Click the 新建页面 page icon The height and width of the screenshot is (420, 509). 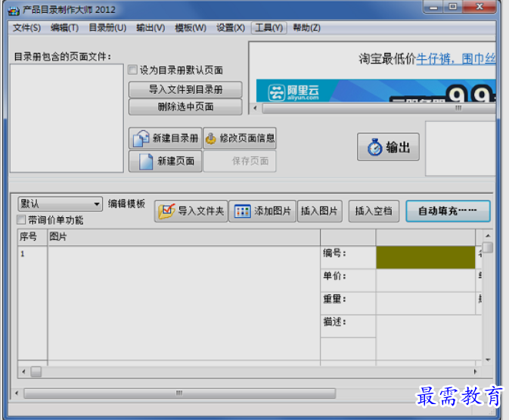tap(146, 161)
